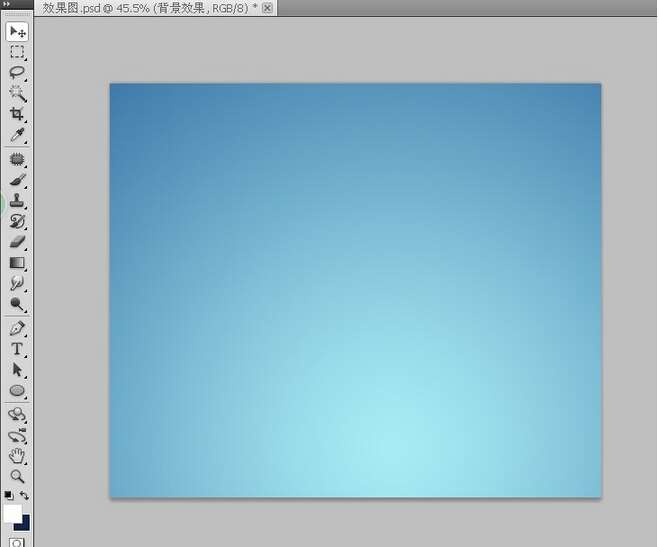Viewport: 659px width, 547px height.
Task: Pick the Lasso tool
Action: (x=17, y=73)
